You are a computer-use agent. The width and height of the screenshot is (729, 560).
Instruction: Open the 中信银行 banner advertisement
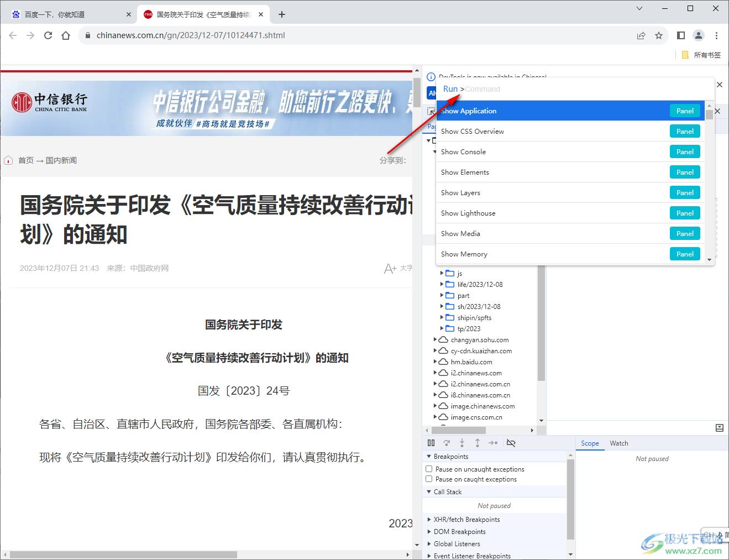tap(207, 108)
